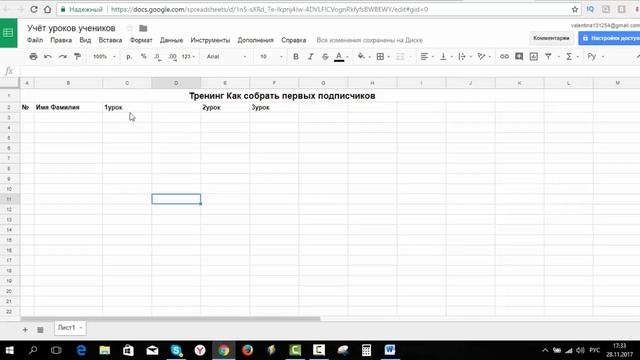Open the functions (Σ) menu

point(569,57)
